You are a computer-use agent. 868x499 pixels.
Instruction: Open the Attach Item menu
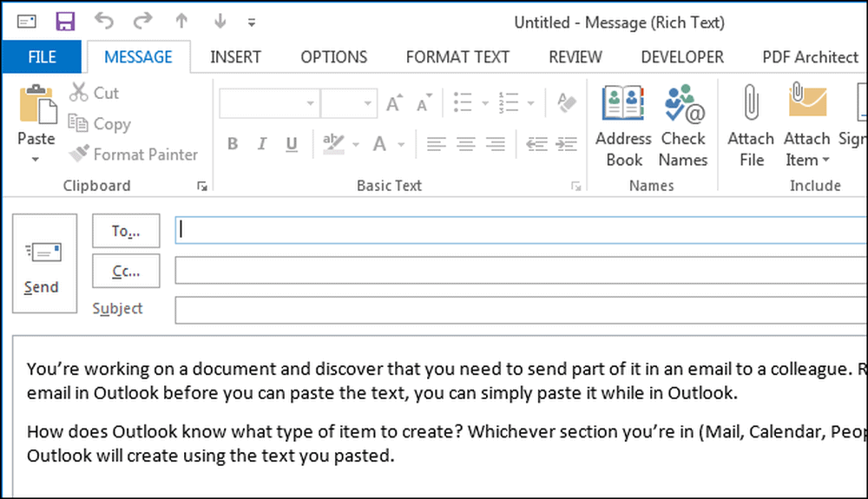pos(807,126)
